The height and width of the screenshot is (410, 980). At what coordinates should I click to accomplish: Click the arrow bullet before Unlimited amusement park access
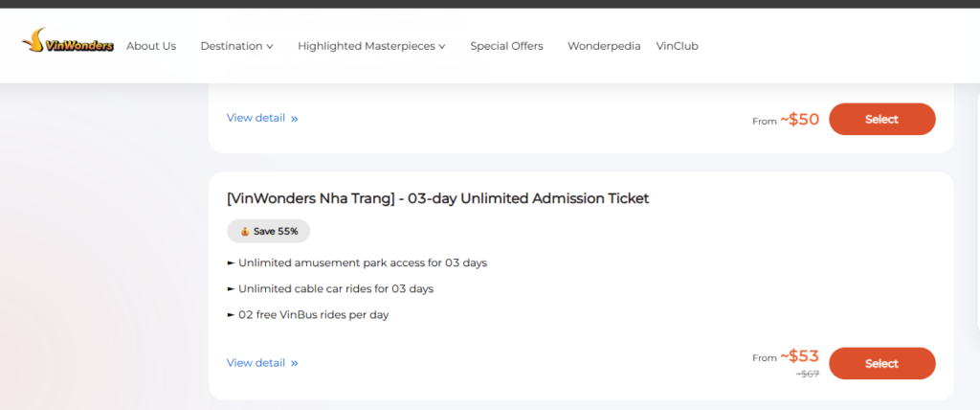tap(231, 262)
